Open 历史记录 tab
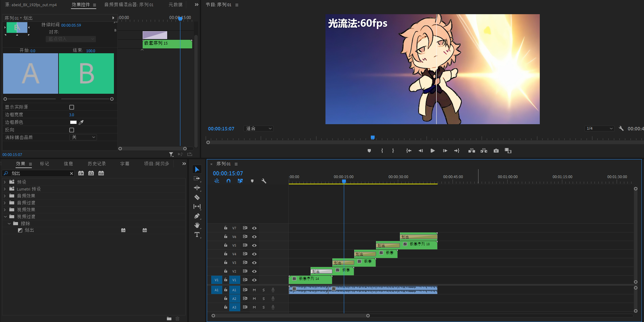Screen dimensions: 644x322 coord(97,164)
